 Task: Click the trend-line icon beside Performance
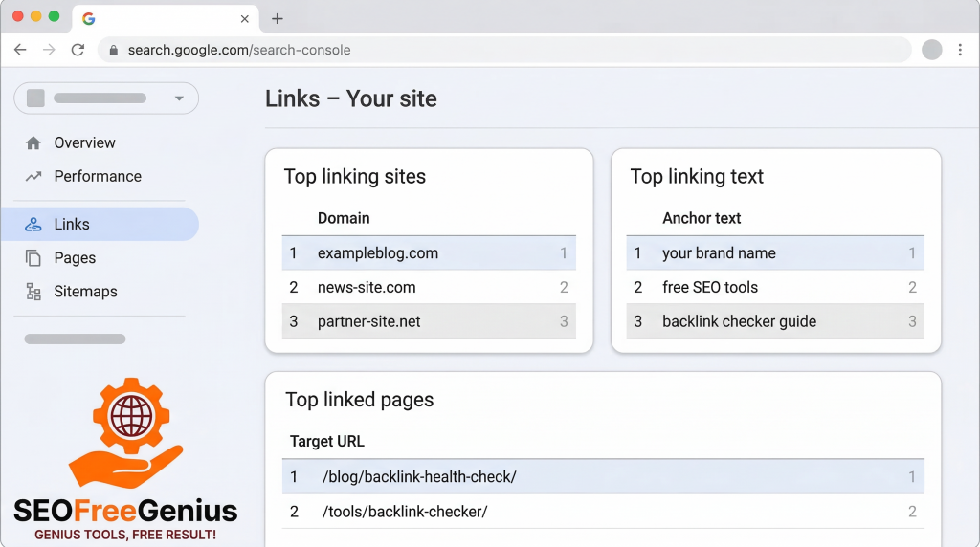click(33, 177)
